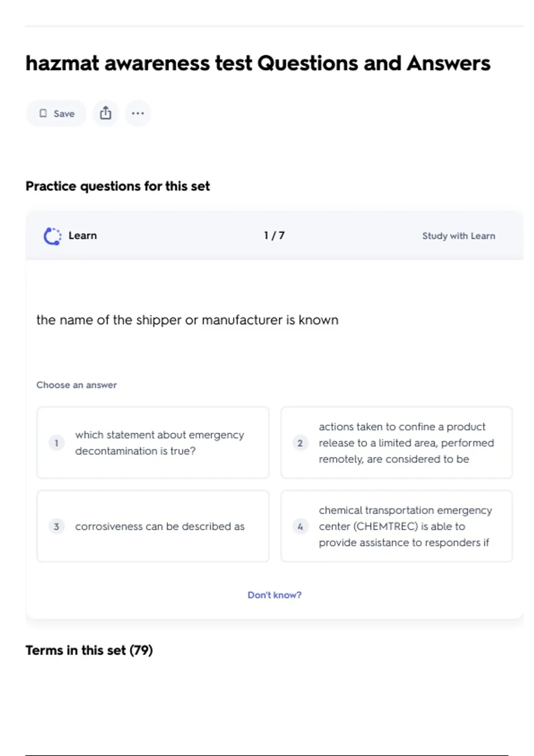This screenshot has height=756, width=534.
Task: Click the shipper or manufacturer prompt text
Action: coord(187,320)
